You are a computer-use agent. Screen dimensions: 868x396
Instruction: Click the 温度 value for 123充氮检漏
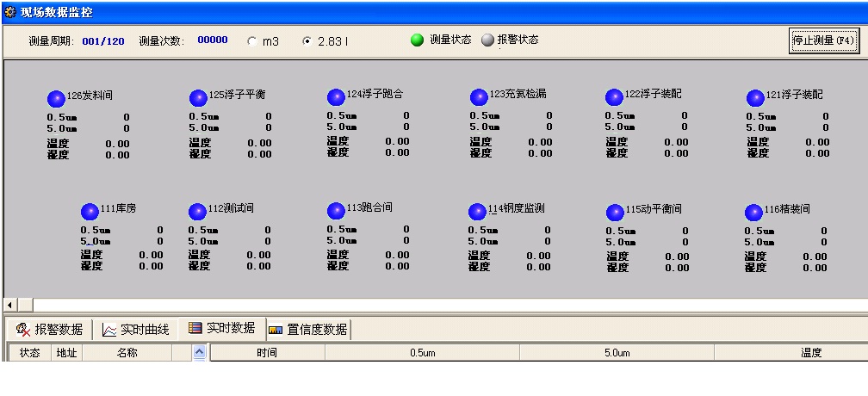pos(540,142)
